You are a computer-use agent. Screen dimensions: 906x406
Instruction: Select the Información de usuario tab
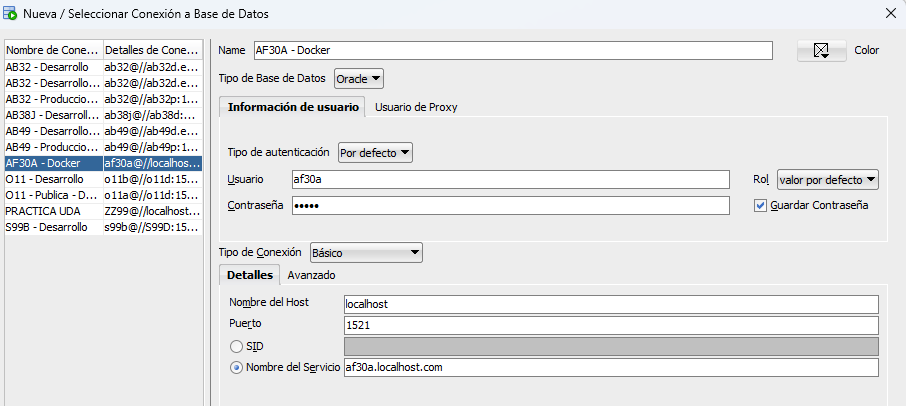pos(292,107)
